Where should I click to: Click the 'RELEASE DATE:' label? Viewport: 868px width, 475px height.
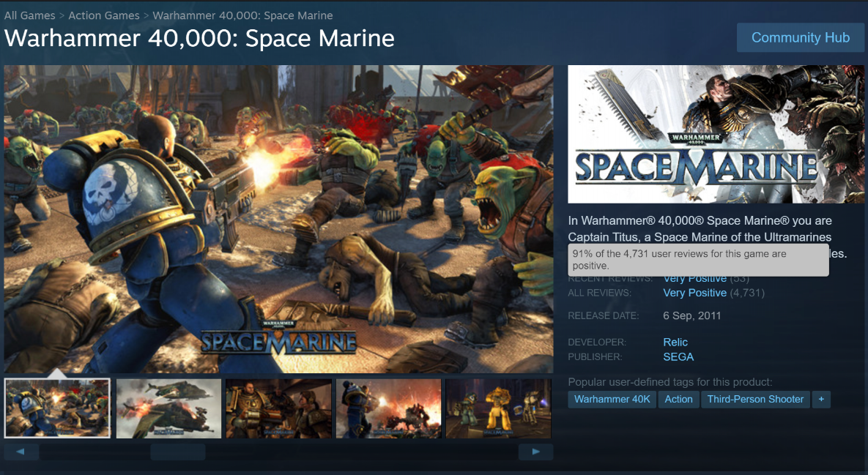point(604,315)
